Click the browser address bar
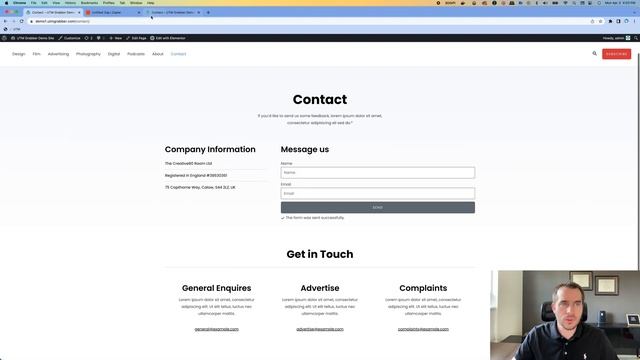 pyautogui.click(x=310, y=21)
